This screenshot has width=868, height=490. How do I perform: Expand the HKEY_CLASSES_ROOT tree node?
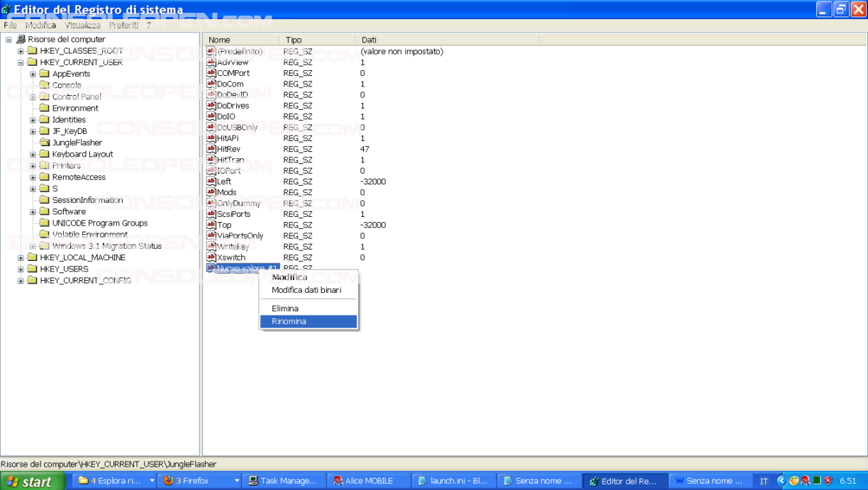click(21, 51)
